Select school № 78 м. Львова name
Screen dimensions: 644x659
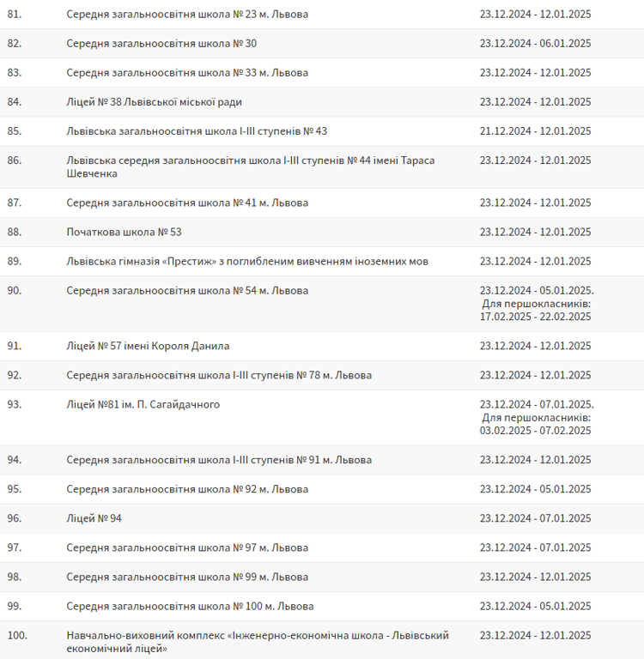[219, 376]
